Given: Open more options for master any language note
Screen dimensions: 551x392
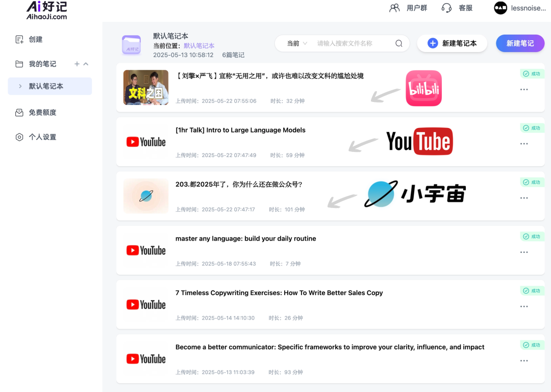Looking at the screenshot, I should [x=524, y=252].
